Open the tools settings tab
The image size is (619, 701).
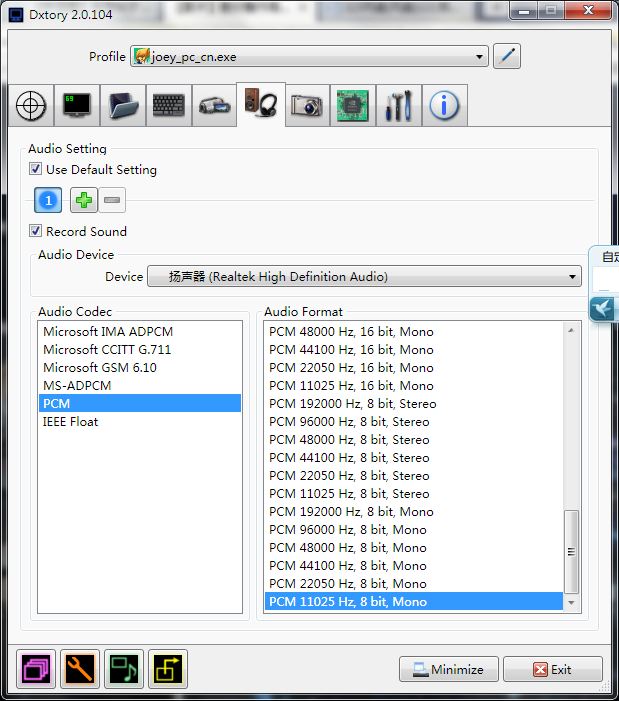(x=398, y=106)
